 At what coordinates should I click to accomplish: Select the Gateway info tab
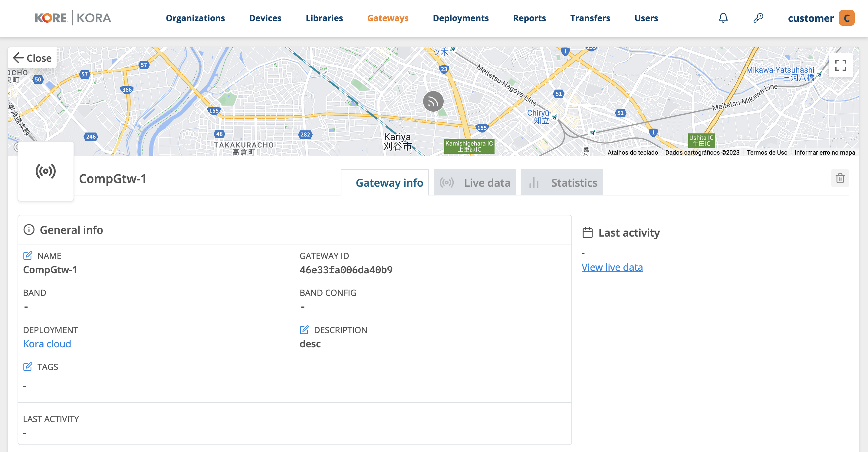(385, 182)
